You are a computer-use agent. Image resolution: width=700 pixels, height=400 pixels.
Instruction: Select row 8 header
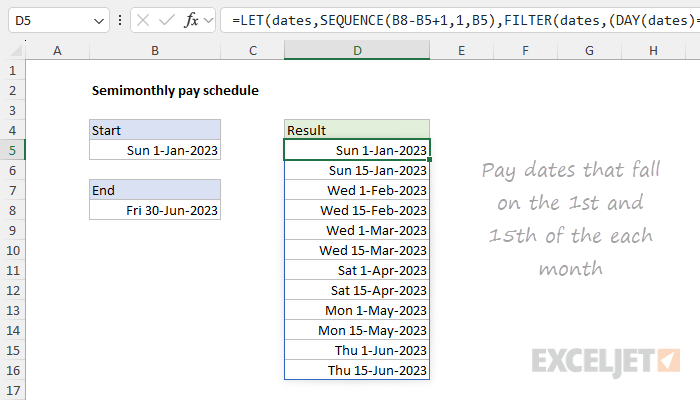12,211
